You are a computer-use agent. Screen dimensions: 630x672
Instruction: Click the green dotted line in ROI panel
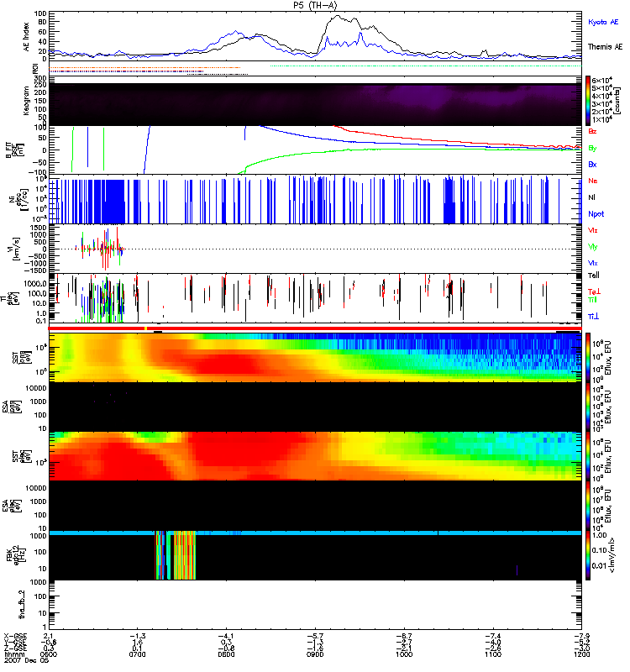[x=426, y=66]
